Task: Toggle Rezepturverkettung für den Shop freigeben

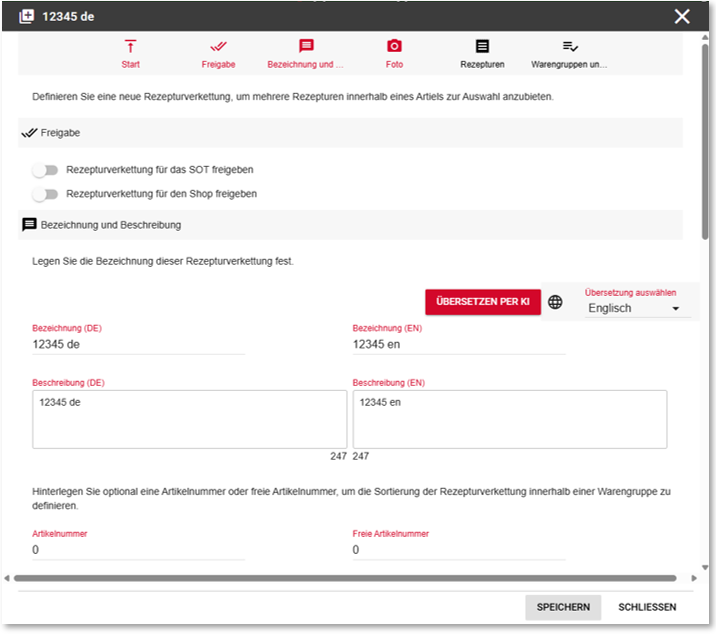Action: [45, 194]
